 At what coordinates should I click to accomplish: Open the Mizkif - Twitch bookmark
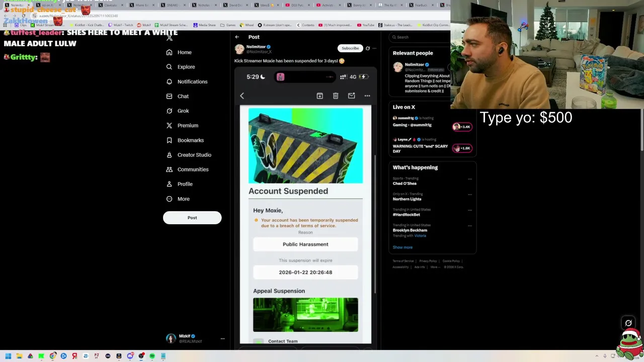pyautogui.click(x=121, y=25)
